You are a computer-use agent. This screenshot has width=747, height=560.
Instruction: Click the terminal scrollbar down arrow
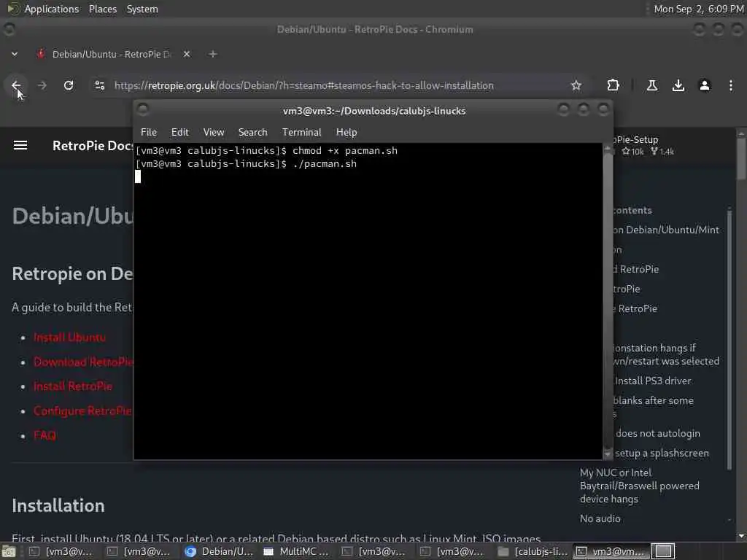[608, 454]
